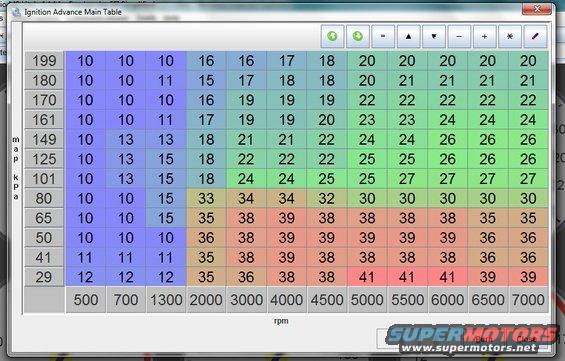Select the 65 kPa row header
Screen dimensions: 565x361
pos(44,218)
